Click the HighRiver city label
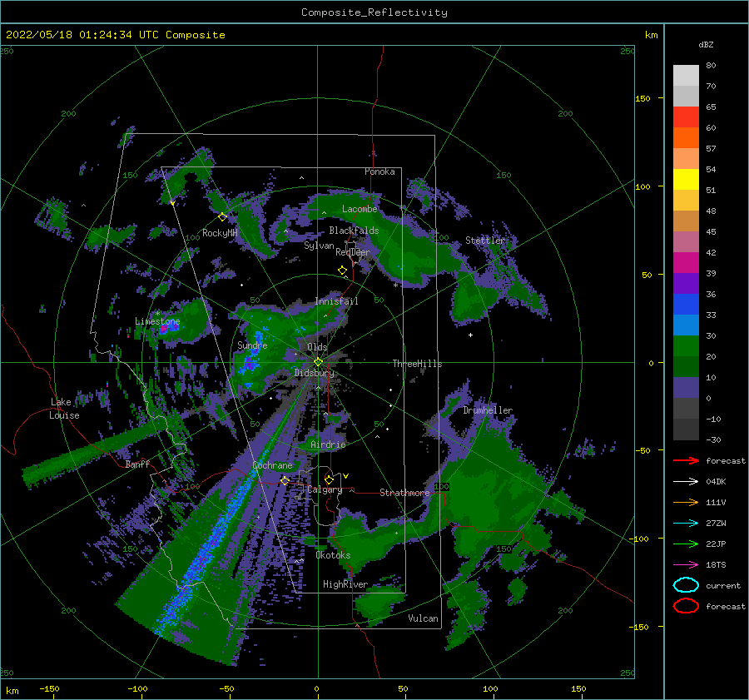Image resolution: width=749 pixels, height=700 pixels. tap(345, 584)
